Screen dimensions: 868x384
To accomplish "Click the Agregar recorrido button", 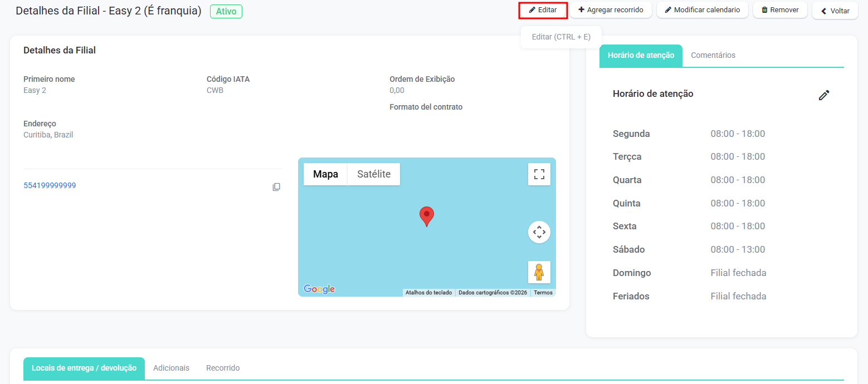I will (x=611, y=10).
